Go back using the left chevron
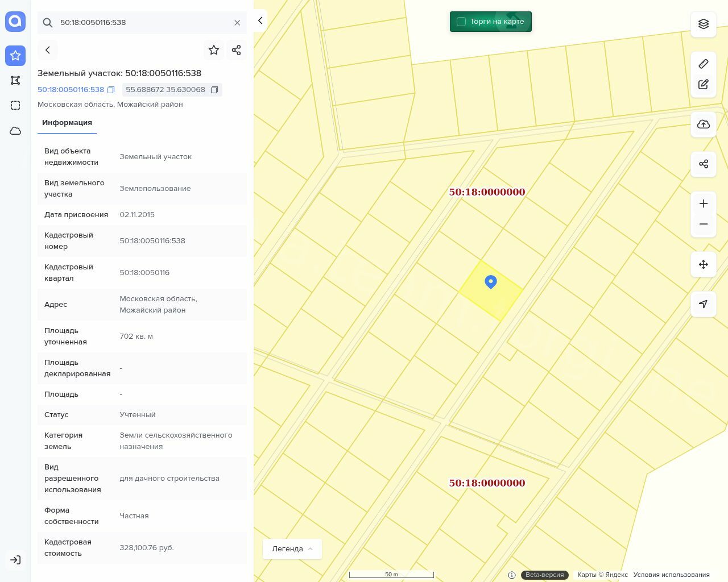This screenshot has height=582, width=728. [x=48, y=50]
